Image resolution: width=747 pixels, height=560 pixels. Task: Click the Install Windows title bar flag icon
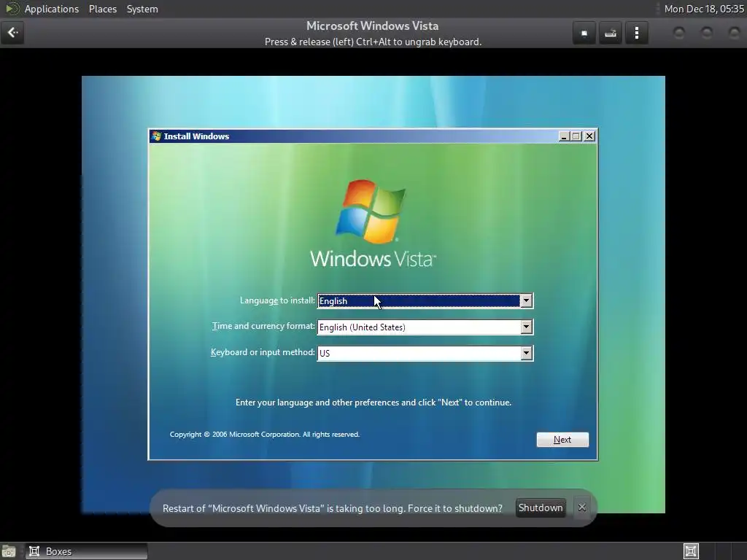pos(156,136)
